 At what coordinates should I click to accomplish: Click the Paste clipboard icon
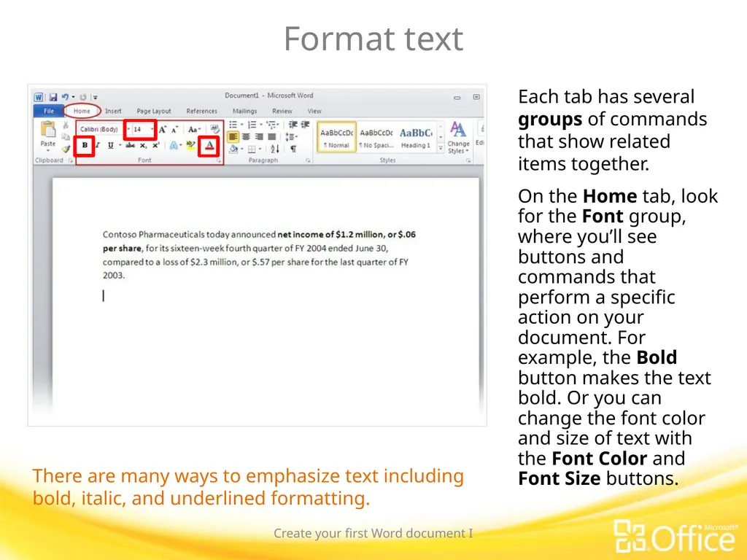click(47, 130)
